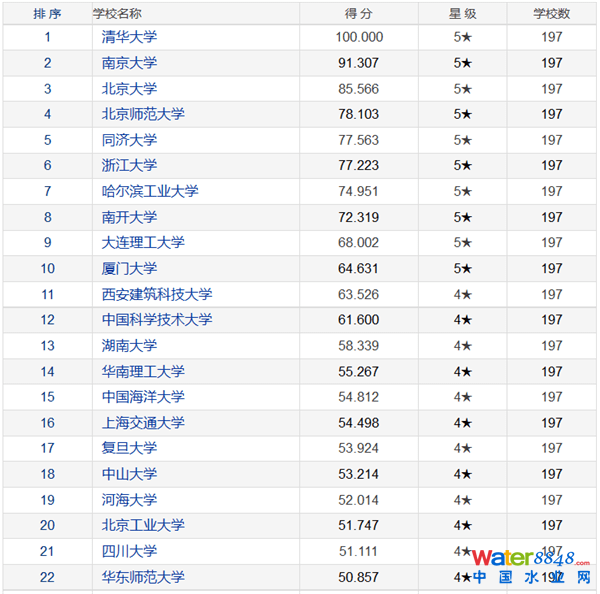The image size is (600, 594).
Task: Click the 197 count in 中山大学 row
Action: pos(552,474)
